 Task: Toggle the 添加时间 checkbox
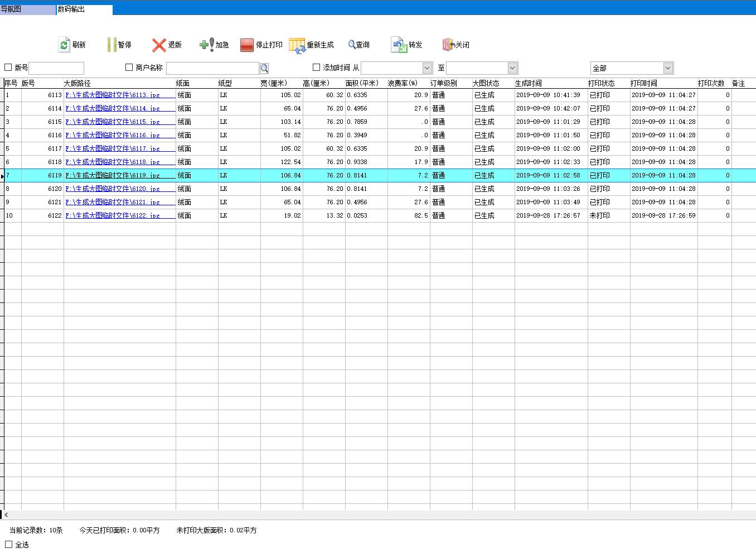coord(317,68)
